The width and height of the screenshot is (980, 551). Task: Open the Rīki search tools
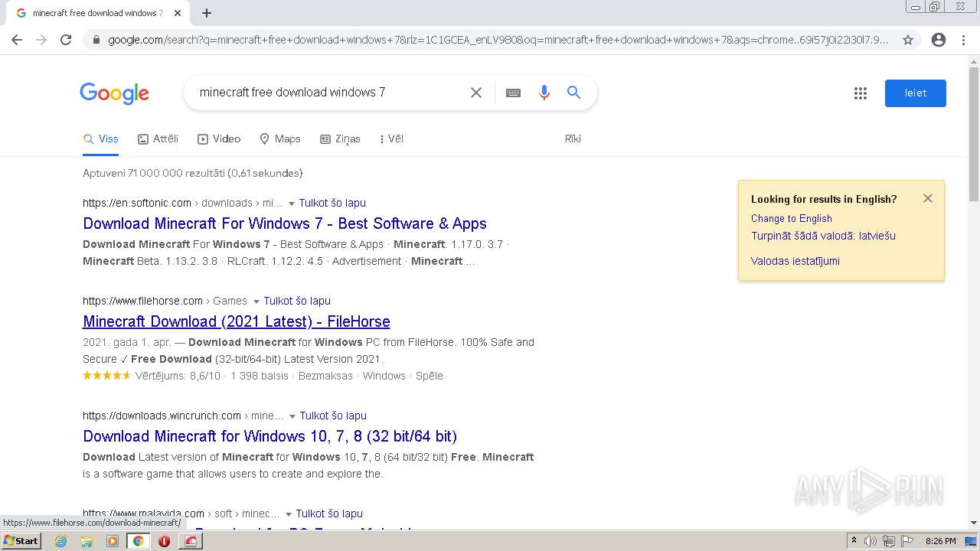pyautogui.click(x=573, y=139)
